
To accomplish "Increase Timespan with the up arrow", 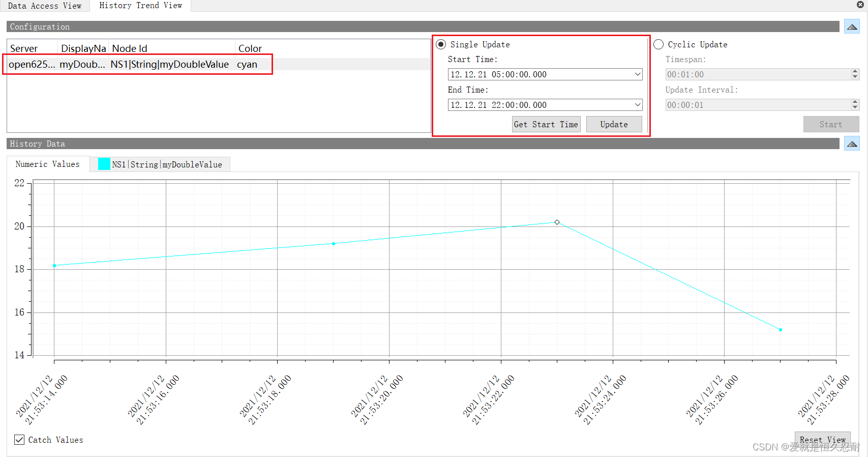I will [855, 71].
